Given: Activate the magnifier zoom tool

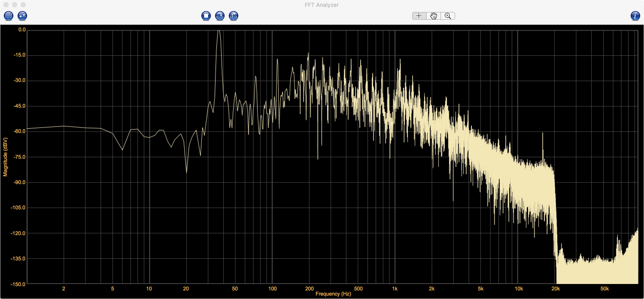Looking at the screenshot, I should point(448,16).
